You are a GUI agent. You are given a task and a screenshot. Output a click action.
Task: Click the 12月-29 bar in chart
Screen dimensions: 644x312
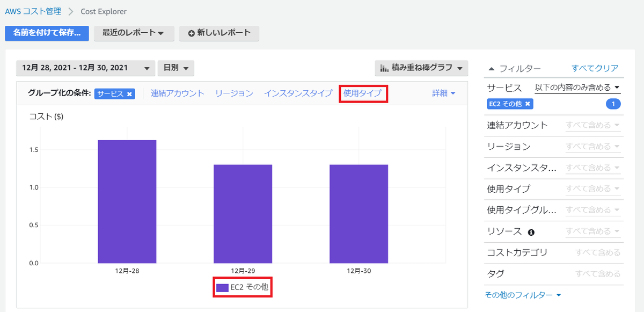(x=243, y=214)
